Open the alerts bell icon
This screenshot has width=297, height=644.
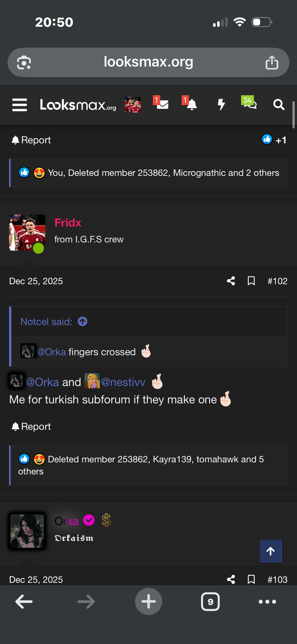pyautogui.click(x=191, y=104)
